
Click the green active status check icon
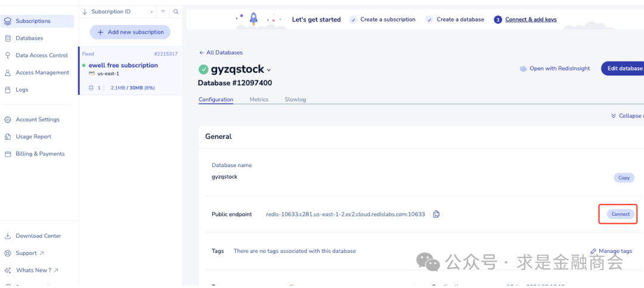coord(203,69)
